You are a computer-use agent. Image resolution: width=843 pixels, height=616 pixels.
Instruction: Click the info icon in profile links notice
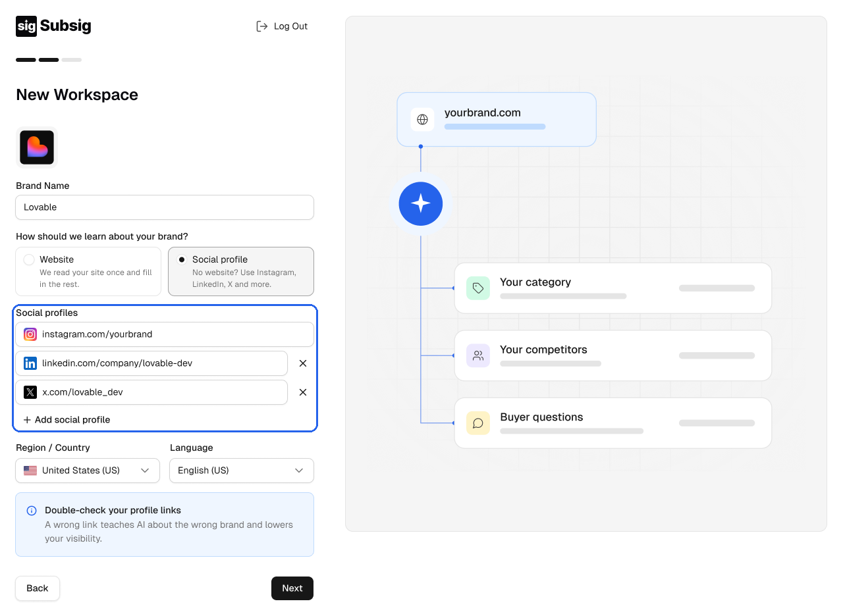(x=32, y=511)
